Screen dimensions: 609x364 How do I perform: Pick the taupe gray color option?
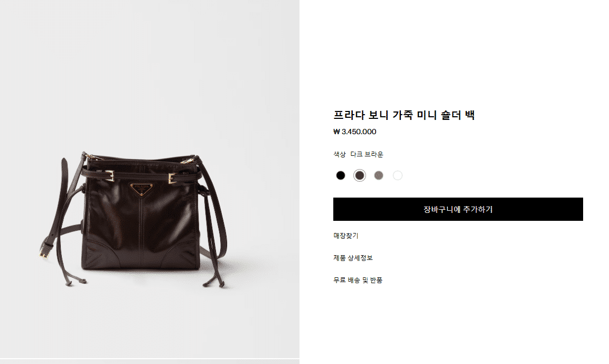pos(379,175)
